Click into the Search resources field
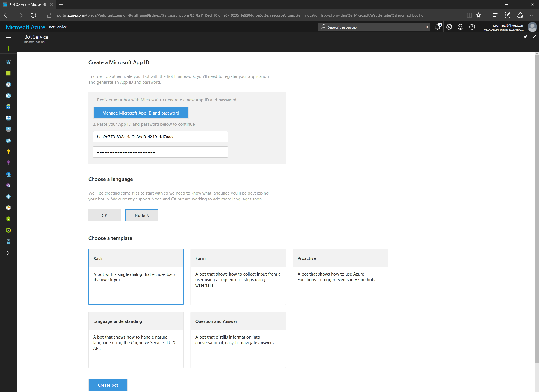 coord(374,27)
